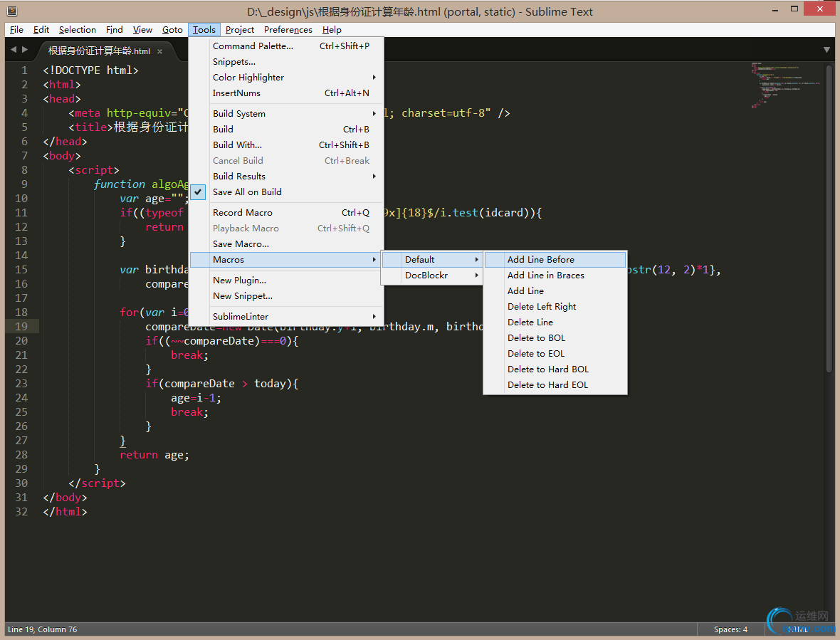
Task: Click the closing </html> tag line
Action: click(x=65, y=511)
